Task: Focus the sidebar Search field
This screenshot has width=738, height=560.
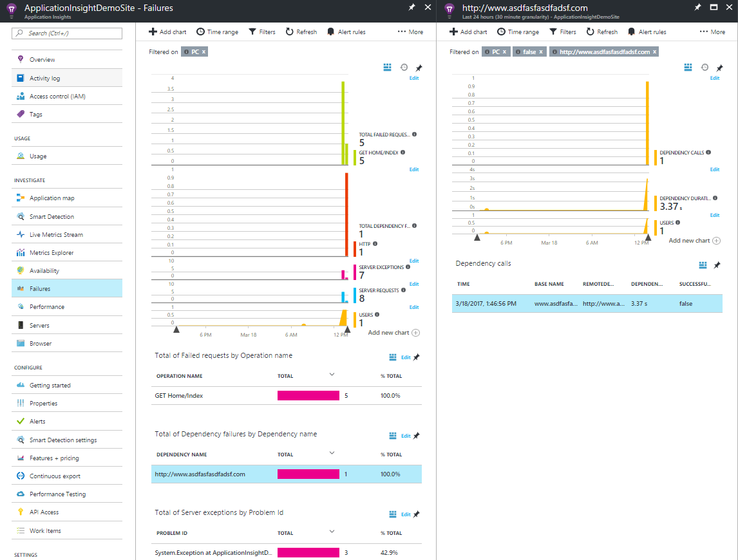Action: coord(67,33)
